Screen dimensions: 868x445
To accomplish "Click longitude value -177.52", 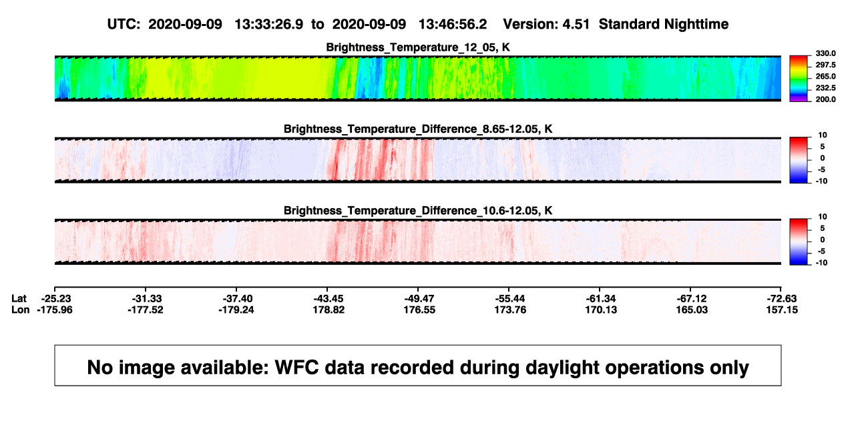I will [146, 310].
